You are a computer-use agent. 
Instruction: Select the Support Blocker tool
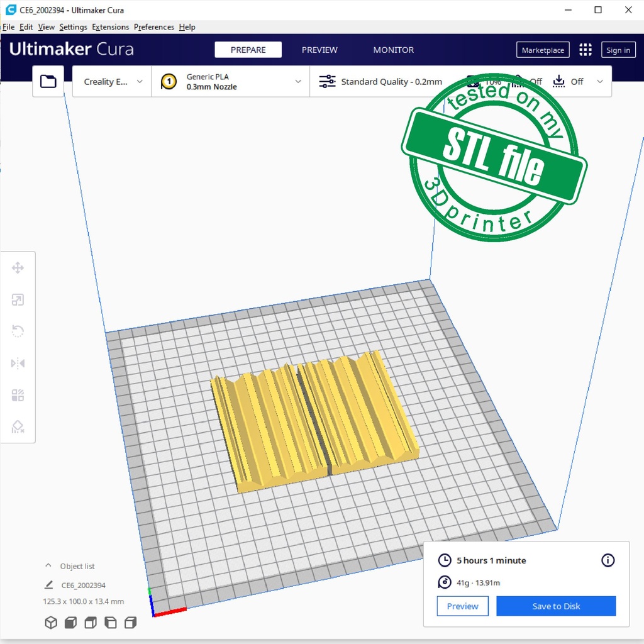[18, 428]
